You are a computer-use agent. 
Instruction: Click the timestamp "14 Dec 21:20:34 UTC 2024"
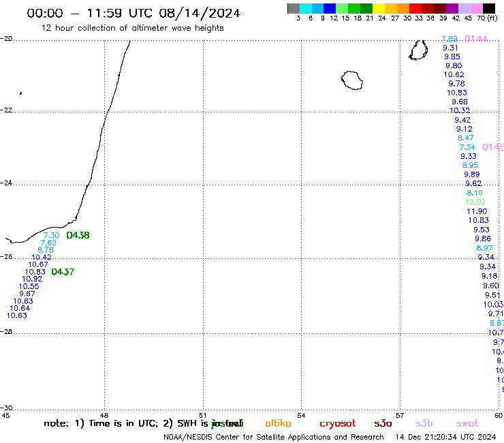pos(445,438)
